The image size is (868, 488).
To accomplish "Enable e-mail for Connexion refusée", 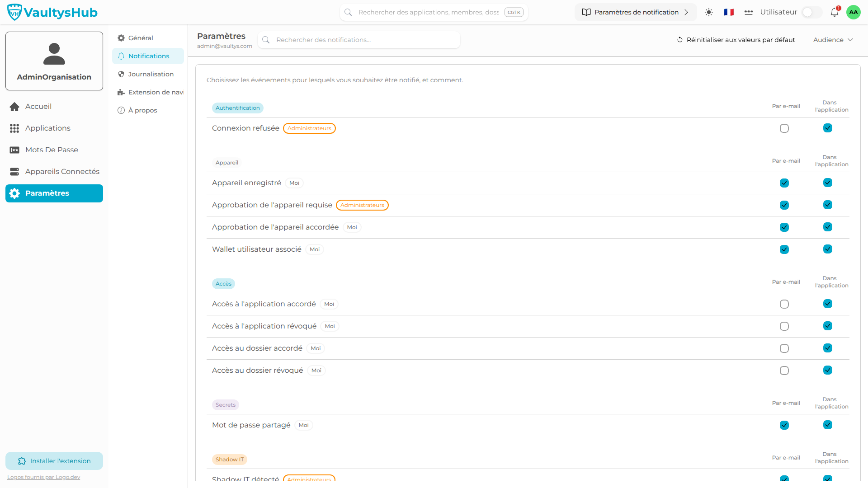I will tap(784, 128).
